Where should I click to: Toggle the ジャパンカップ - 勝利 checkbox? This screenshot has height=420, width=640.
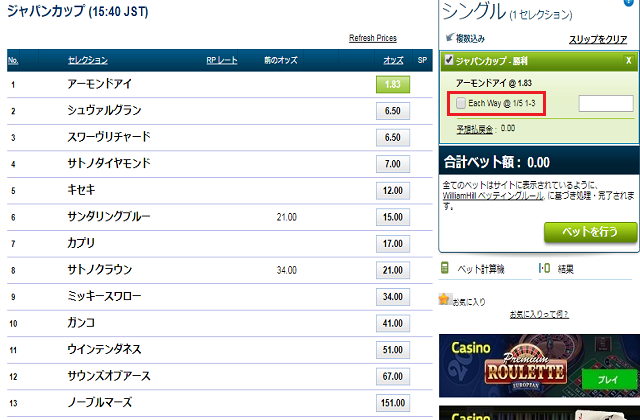click(x=449, y=60)
